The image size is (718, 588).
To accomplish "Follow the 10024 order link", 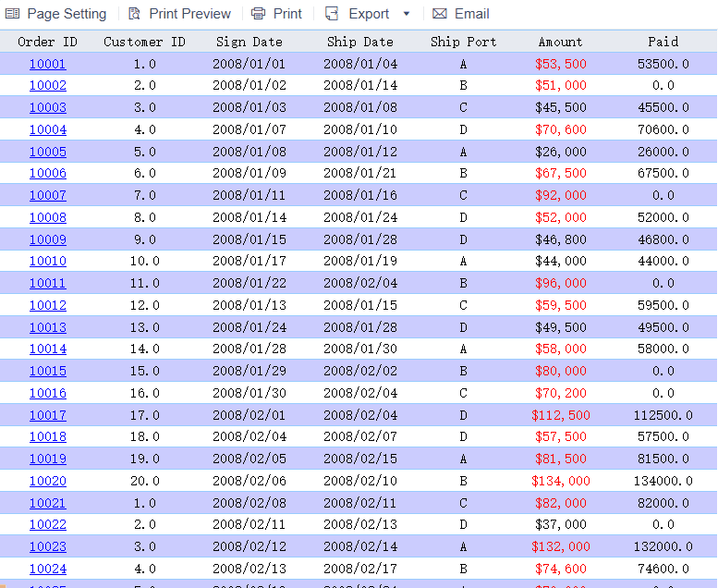I will click(x=48, y=569).
